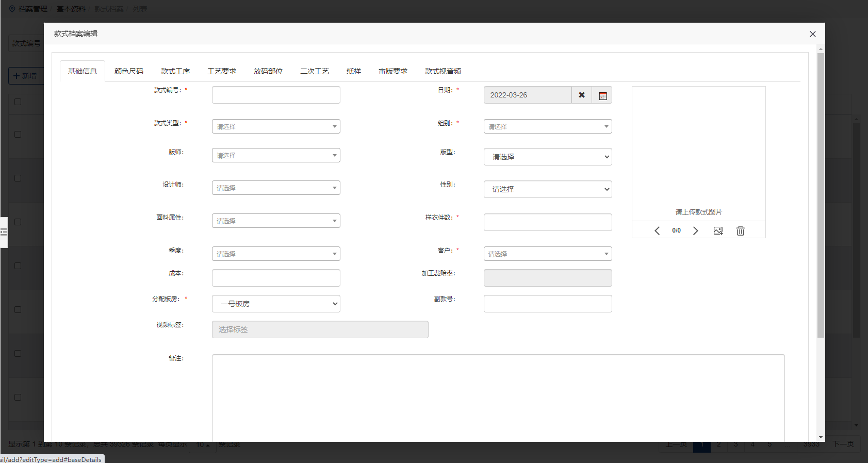Click the 备注 text area

498,398
